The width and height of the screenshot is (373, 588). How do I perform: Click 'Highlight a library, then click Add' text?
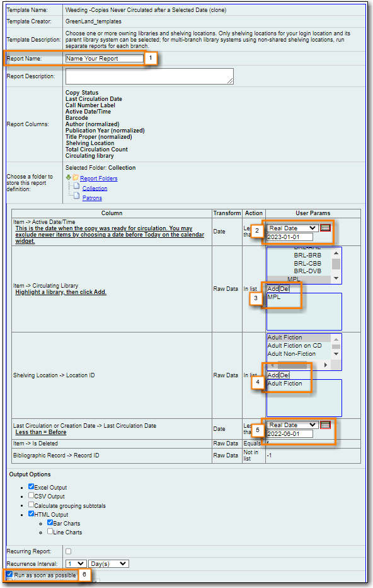pyautogui.click(x=60, y=292)
